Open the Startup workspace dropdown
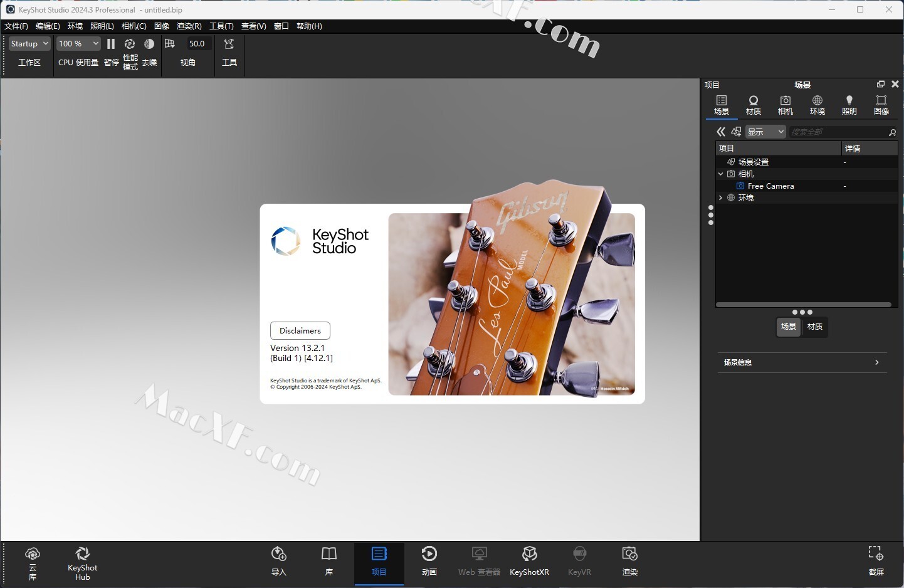The height and width of the screenshot is (588, 904). coord(29,44)
